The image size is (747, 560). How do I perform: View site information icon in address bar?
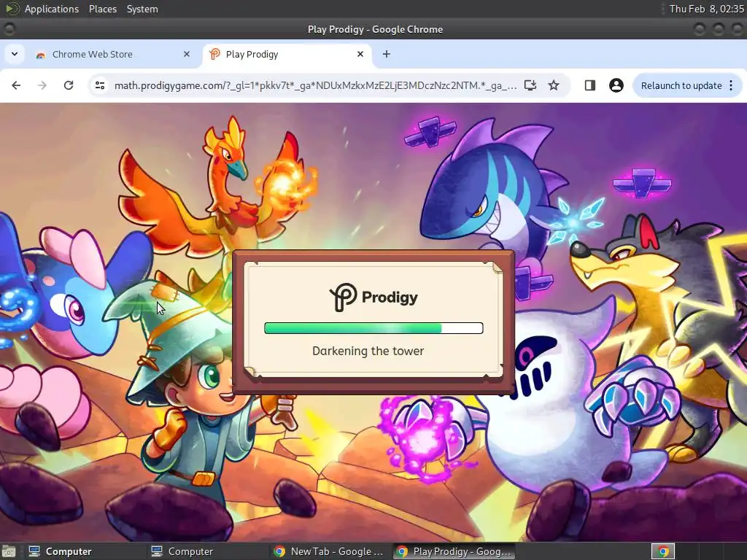tap(100, 85)
